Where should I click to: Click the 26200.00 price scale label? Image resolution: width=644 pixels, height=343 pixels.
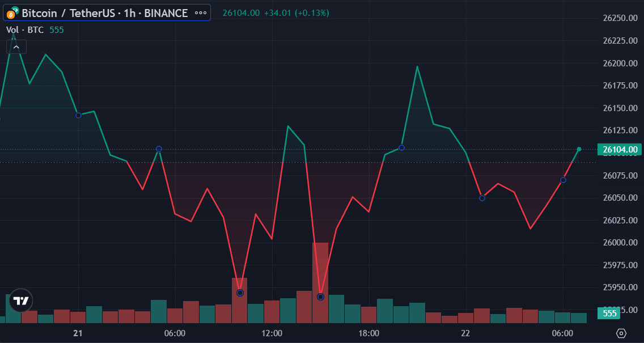[x=620, y=63]
